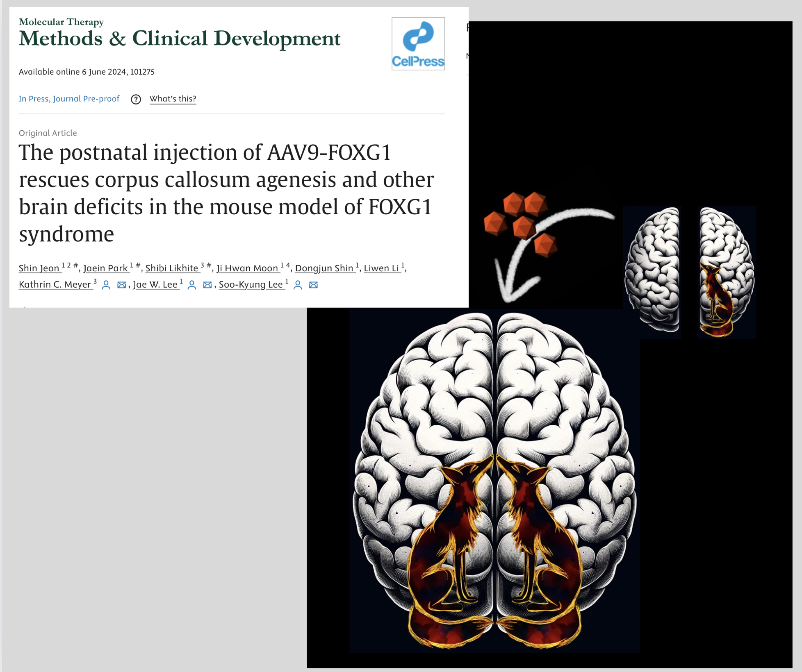Screen dimensions: 802x672
Task: Open the What's this? link
Action: pyautogui.click(x=173, y=99)
